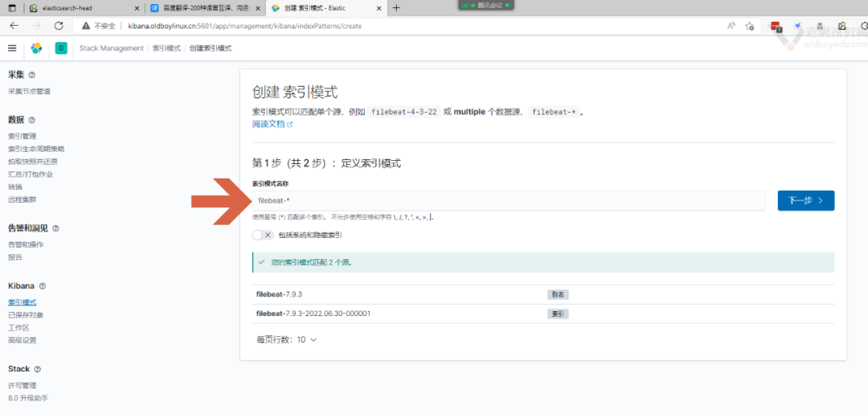Select 索引模式 under Kibana sidebar

[x=23, y=302]
